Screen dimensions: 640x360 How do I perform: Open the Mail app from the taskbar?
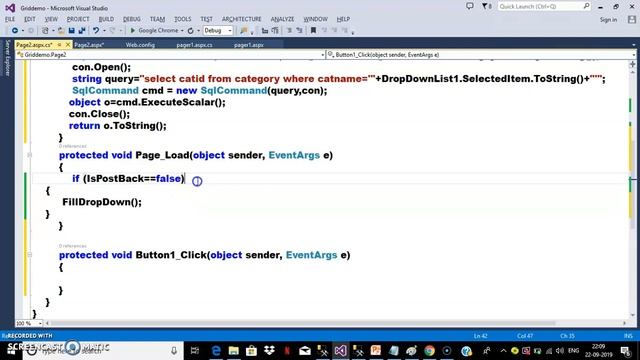(x=305, y=351)
